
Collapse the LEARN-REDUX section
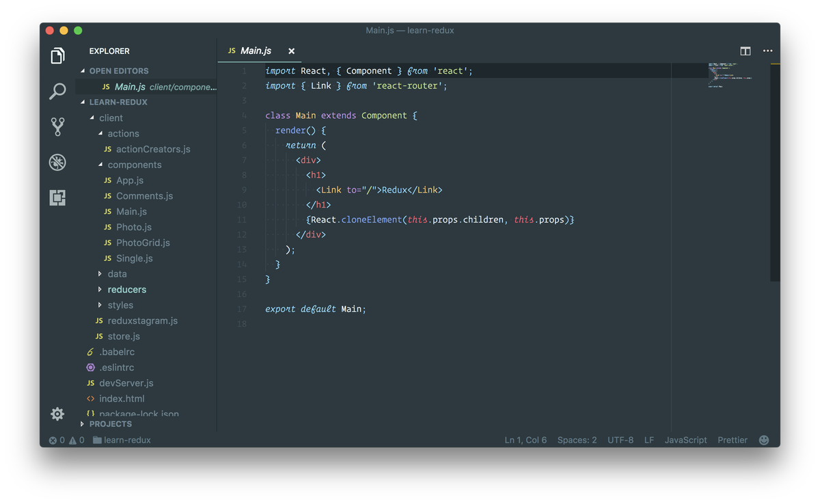tap(83, 102)
